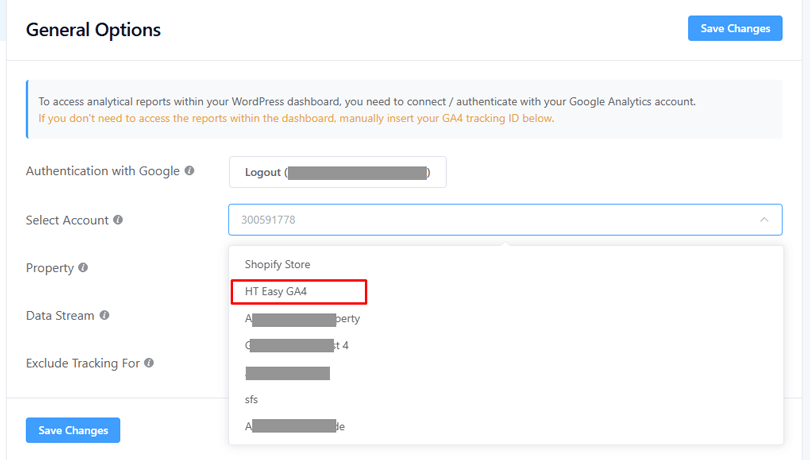Viewport: 810px width, 460px height.
Task: Click info icon beside Select Account
Action: click(x=118, y=220)
